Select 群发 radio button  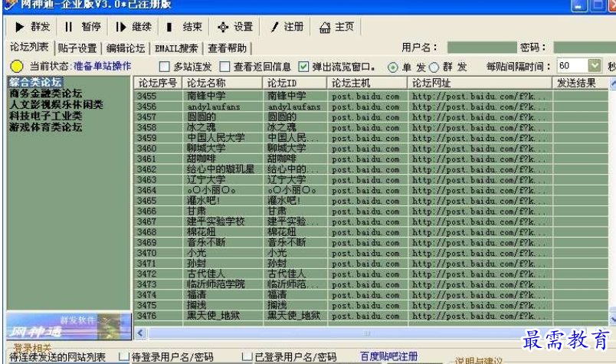tap(434, 67)
